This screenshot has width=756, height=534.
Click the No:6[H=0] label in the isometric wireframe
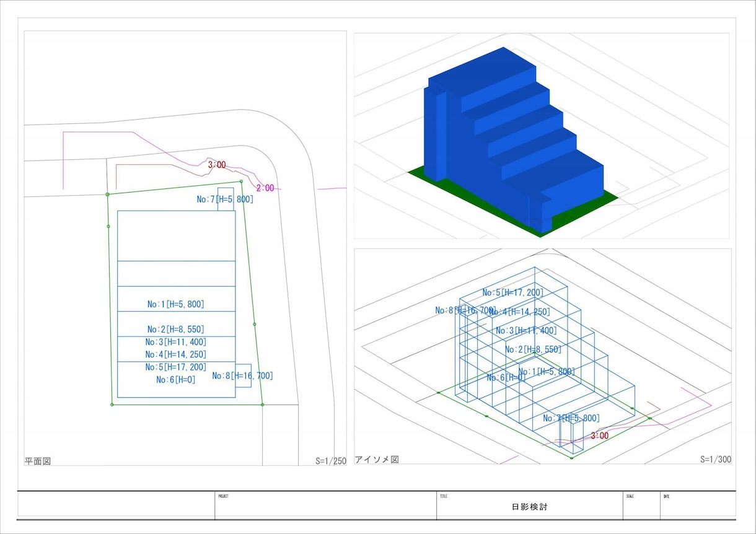(506, 377)
